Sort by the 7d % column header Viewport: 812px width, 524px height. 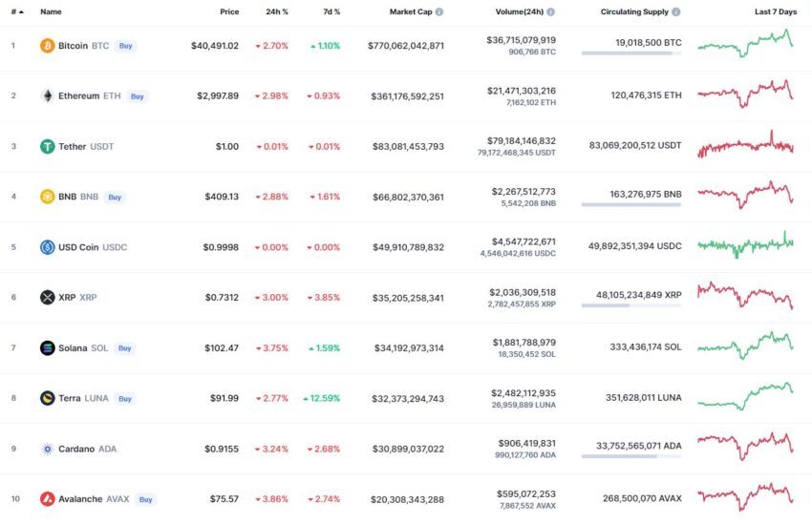pos(331,11)
